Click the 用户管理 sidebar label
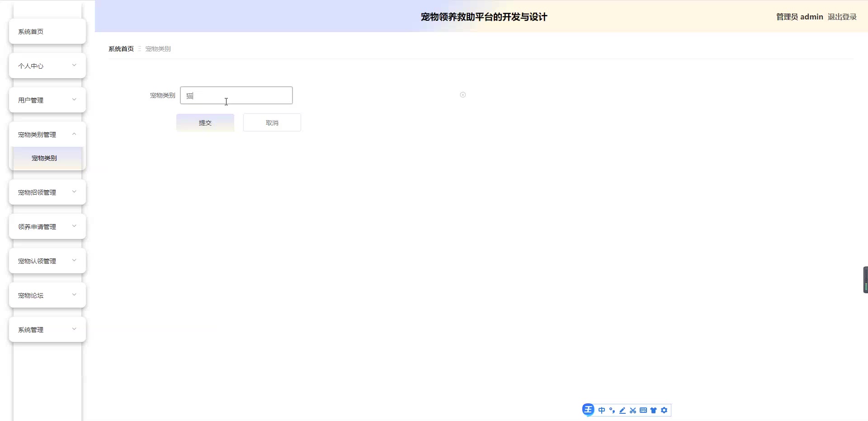 [x=31, y=100]
